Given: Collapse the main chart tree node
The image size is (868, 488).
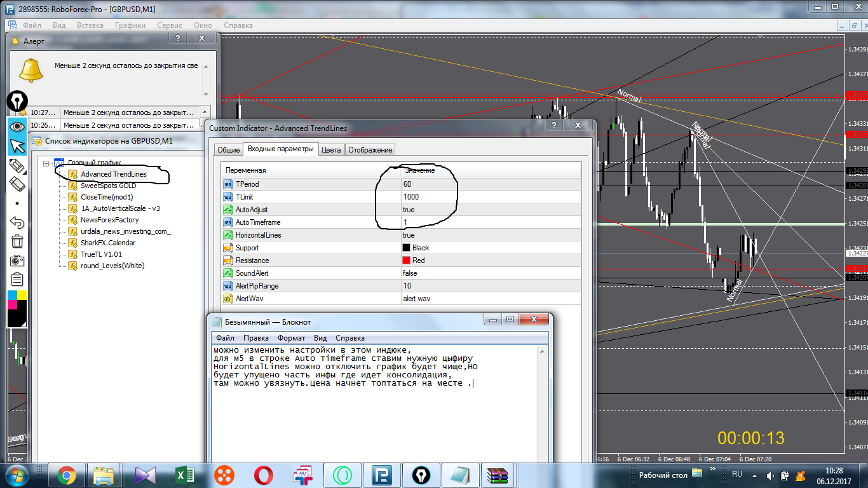Looking at the screenshot, I should (46, 163).
